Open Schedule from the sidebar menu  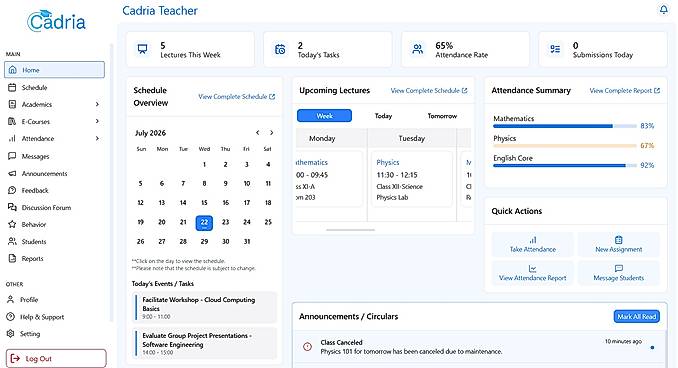(54, 87)
